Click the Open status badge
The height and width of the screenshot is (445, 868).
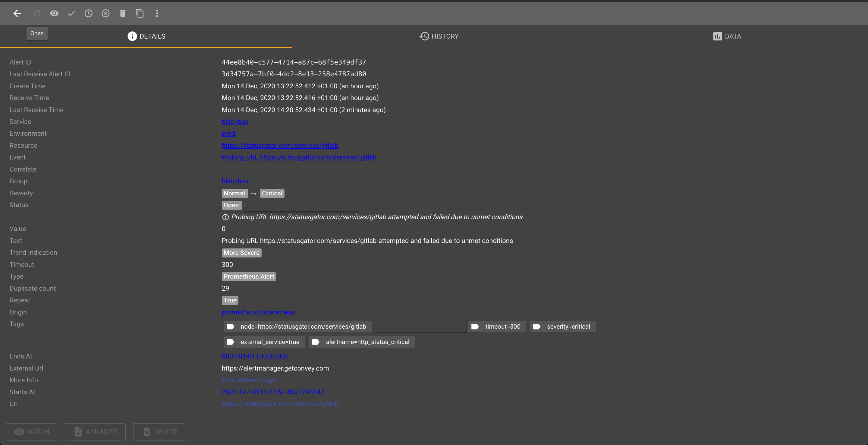[231, 205]
